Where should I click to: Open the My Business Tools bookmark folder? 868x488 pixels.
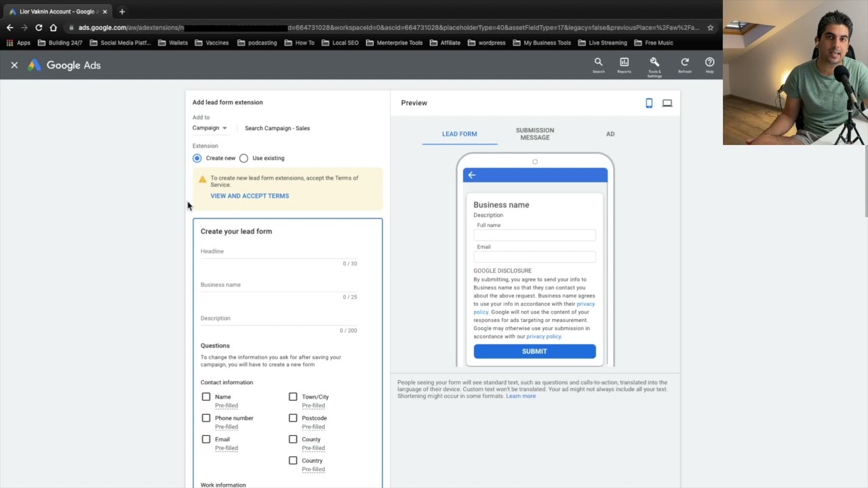(x=542, y=43)
